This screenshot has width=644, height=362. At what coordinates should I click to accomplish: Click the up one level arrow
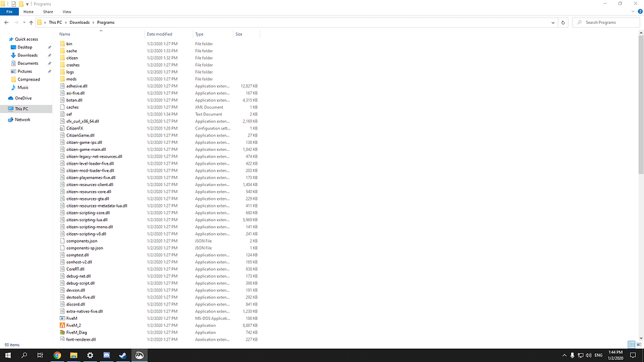click(31, 22)
